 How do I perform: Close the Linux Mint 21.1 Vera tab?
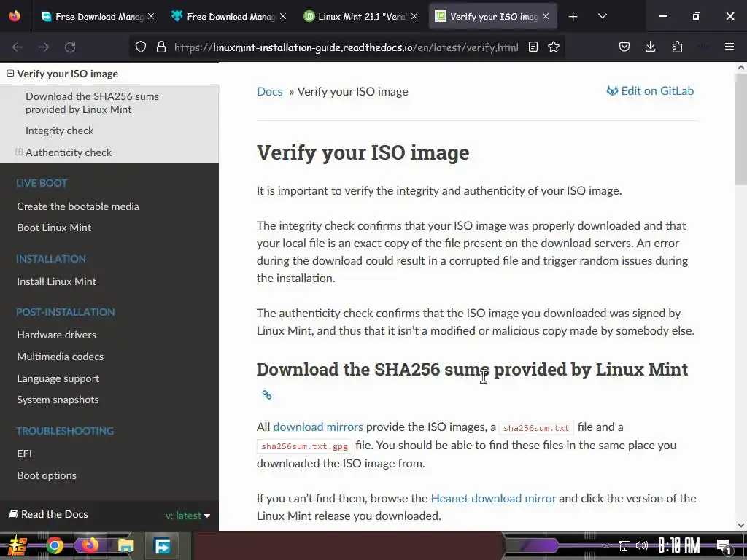coord(414,16)
